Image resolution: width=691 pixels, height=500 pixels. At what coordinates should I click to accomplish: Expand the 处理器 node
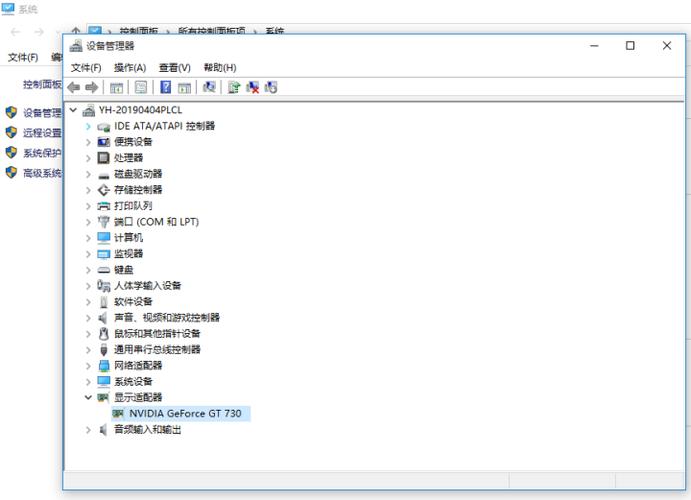click(x=88, y=158)
